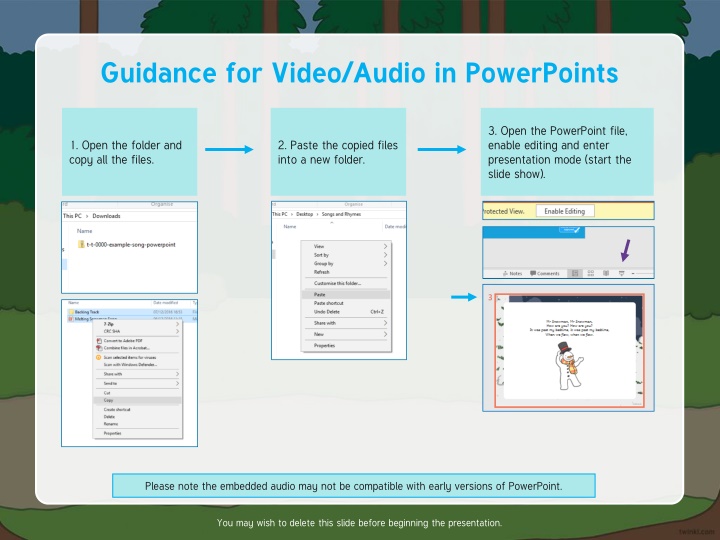Select the t-t-0000-example-song-powerpoint file
This screenshot has height=540, width=720.
click(x=127, y=245)
